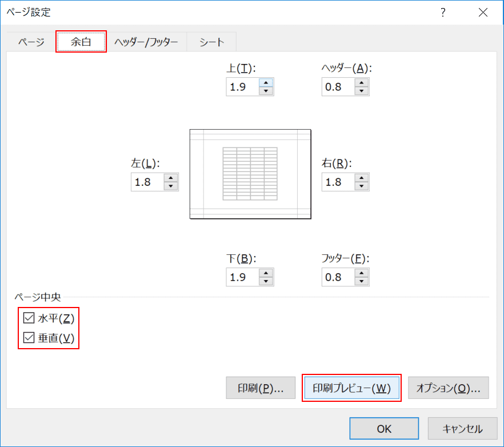The image size is (504, 447).
Task: Decrease the 左 margin value
Action: 171,186
